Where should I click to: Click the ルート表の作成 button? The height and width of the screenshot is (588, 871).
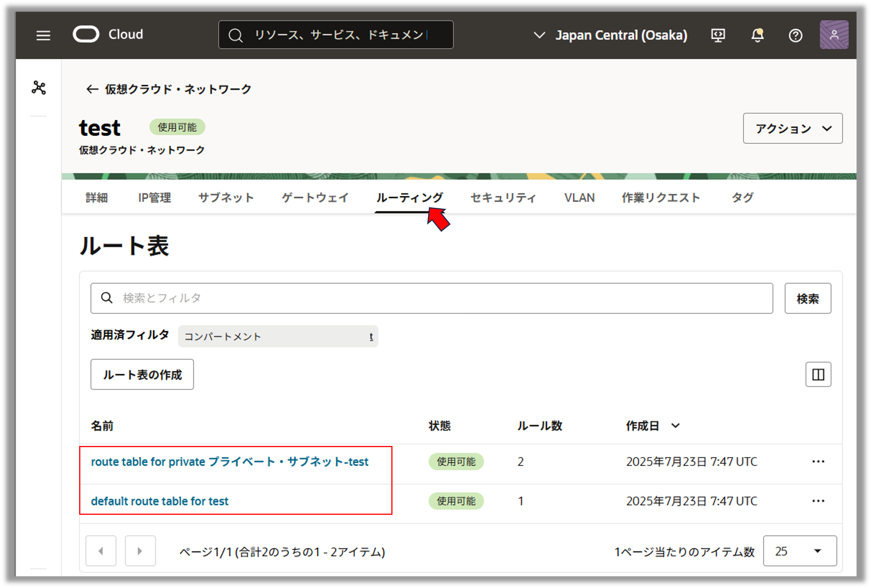pos(142,375)
